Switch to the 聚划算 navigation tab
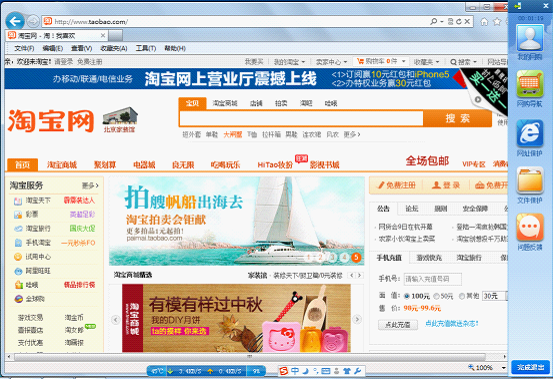This screenshot has height=379, width=553. point(105,165)
